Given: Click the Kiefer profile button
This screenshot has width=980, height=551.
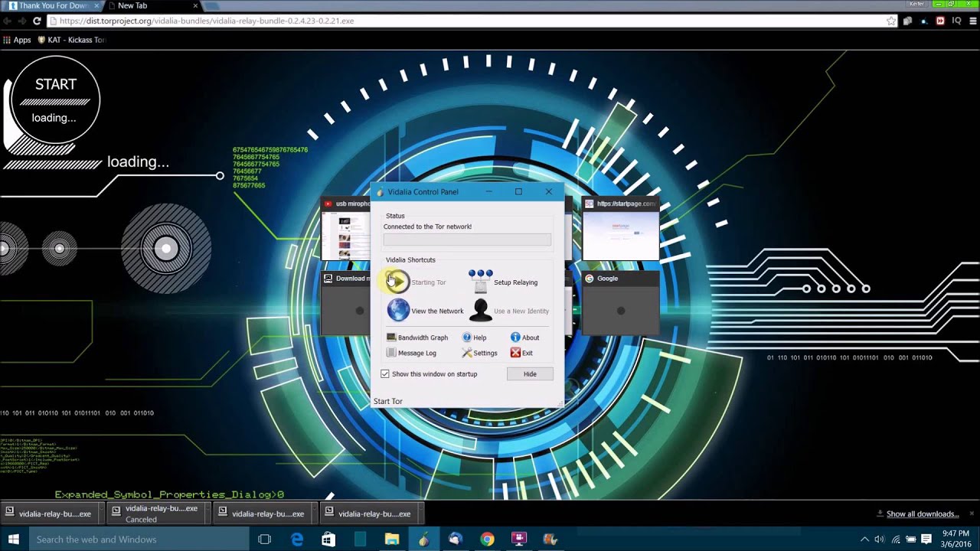Looking at the screenshot, I should point(916,4).
